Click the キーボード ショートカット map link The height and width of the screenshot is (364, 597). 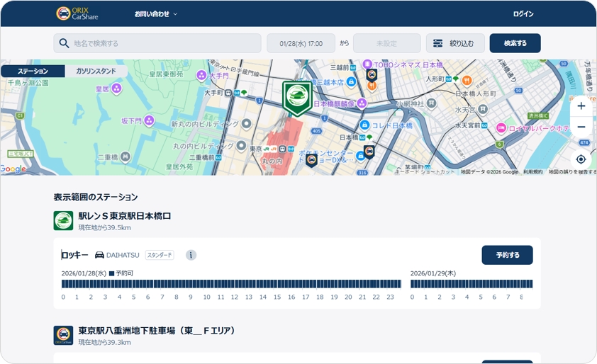coord(425,172)
